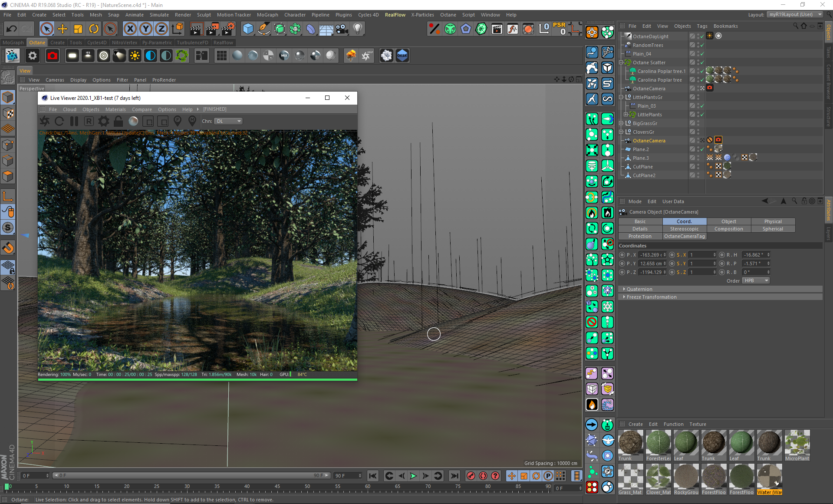Click the Camera object icon in toolbar
833x504 pixels.
point(342,29)
